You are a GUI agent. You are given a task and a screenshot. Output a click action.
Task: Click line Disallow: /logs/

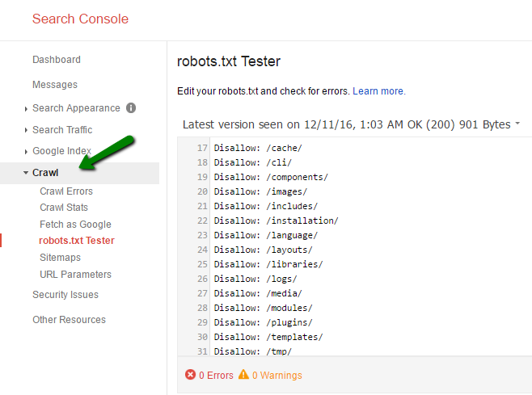(255, 279)
